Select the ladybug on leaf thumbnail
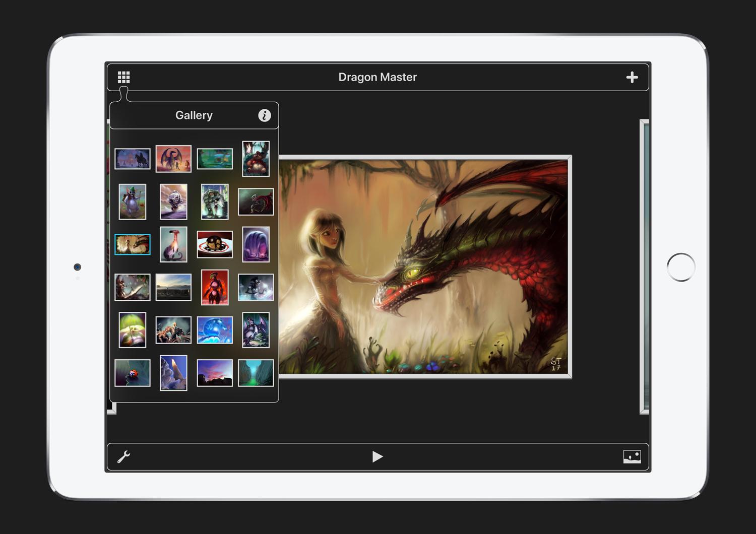 (133, 373)
